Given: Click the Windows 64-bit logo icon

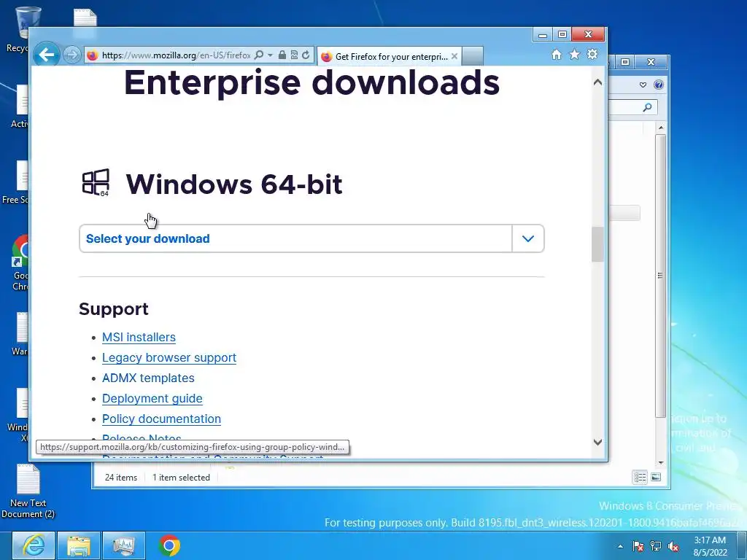Looking at the screenshot, I should coord(96,183).
